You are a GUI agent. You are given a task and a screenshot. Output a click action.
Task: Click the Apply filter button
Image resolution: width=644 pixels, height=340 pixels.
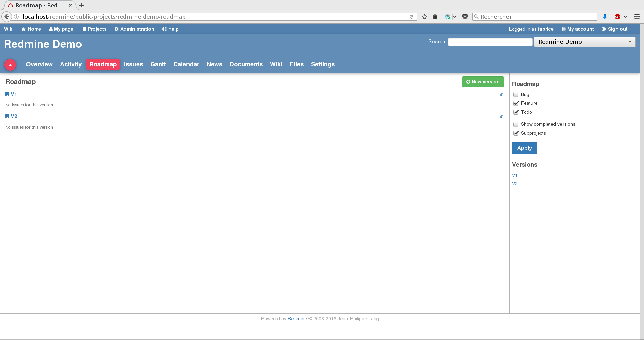[524, 148]
